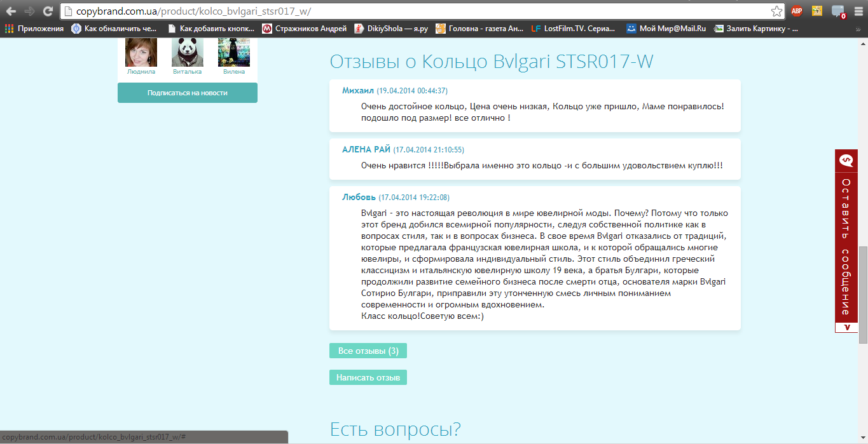Bookmark this page with the star icon
Viewport: 868px width, 444px height.
pyautogui.click(x=776, y=11)
